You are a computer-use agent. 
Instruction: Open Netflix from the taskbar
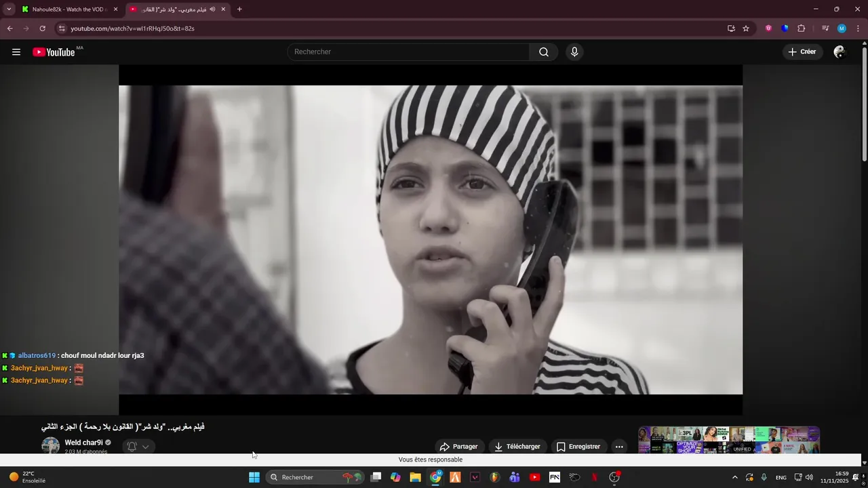[x=595, y=477]
